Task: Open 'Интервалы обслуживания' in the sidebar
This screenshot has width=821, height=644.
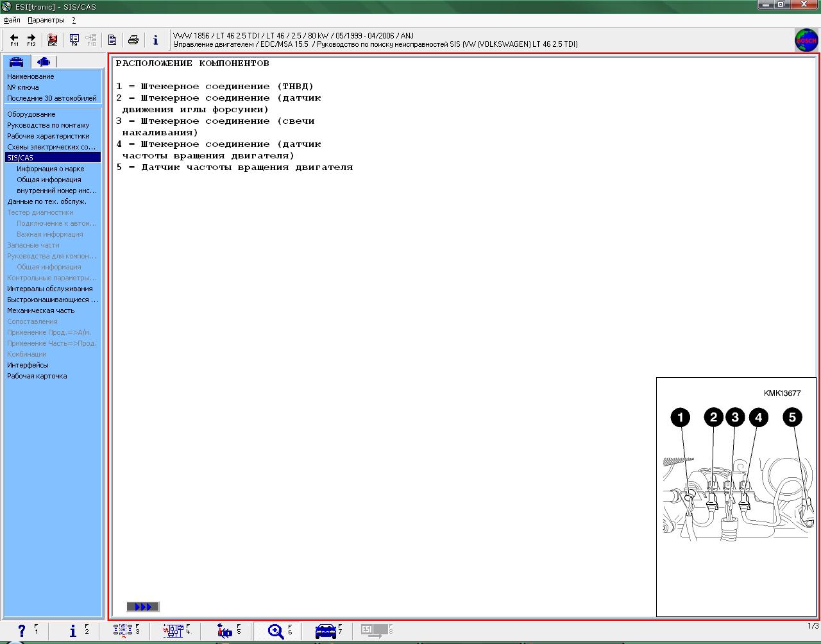Action: (49, 289)
